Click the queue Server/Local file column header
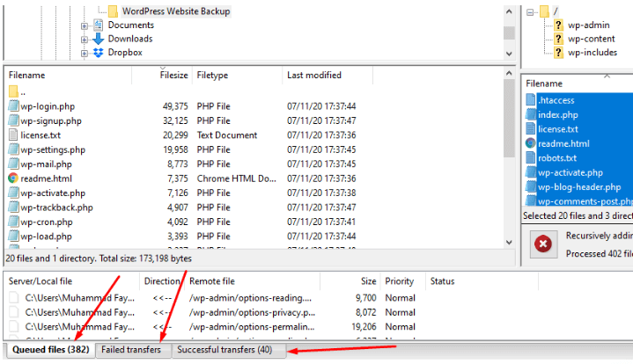Viewport: 633px width, 364px height. (72, 281)
